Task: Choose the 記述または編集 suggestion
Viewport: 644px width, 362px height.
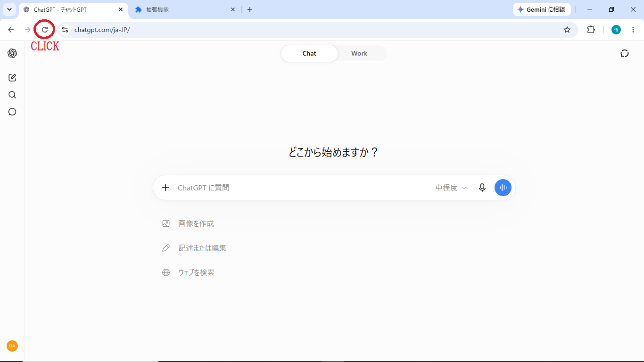Action: click(x=202, y=248)
